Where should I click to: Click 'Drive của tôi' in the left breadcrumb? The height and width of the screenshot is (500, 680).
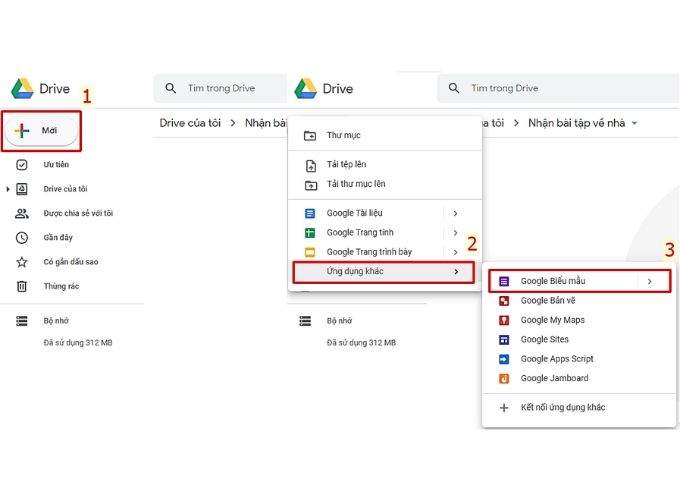(x=190, y=123)
